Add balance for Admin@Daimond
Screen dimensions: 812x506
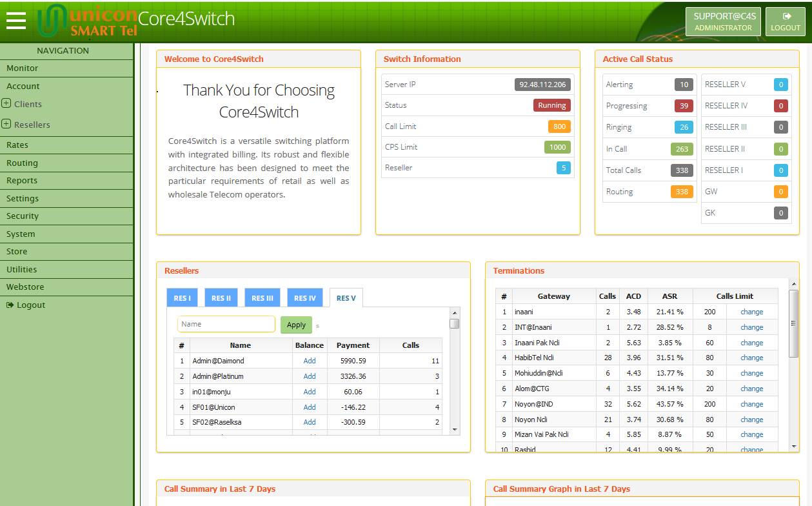tap(310, 361)
